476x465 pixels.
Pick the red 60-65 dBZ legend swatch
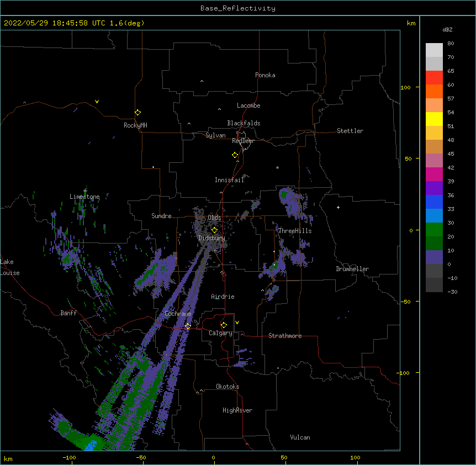point(434,78)
